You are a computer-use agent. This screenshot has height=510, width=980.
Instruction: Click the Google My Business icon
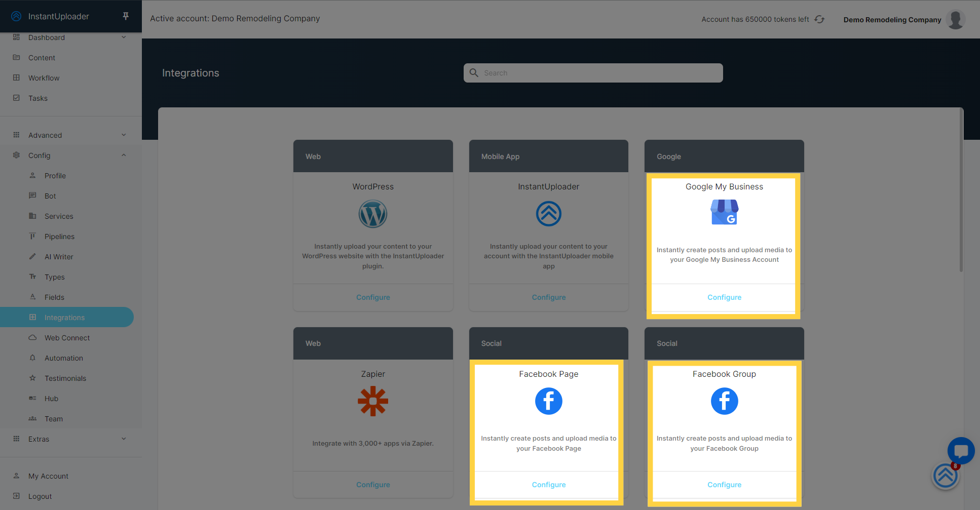coord(724,212)
